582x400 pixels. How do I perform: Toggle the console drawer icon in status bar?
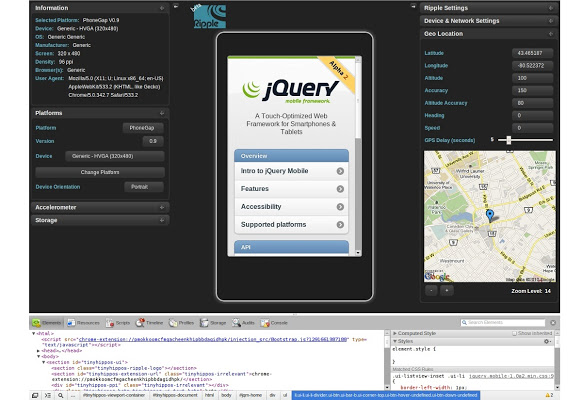pos(48,396)
